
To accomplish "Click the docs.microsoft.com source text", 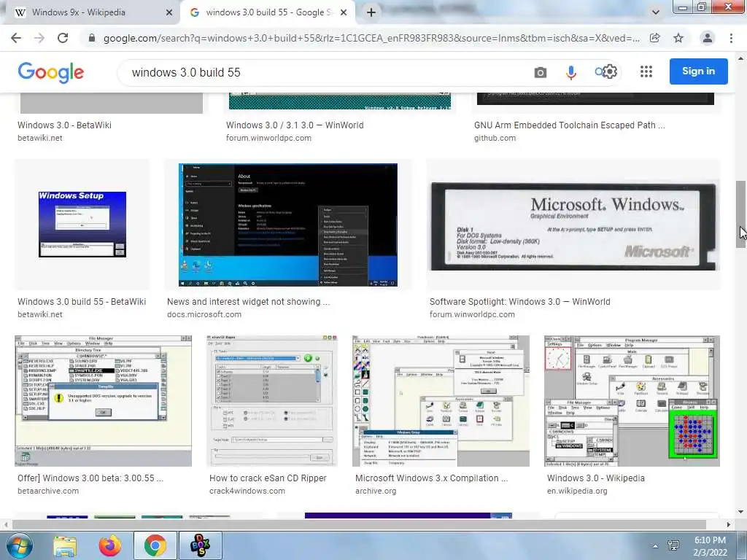I will 204,314.
